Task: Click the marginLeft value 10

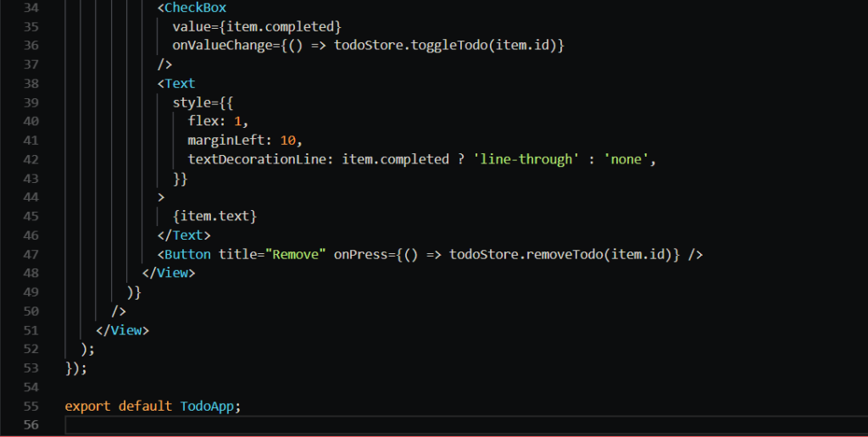Action: (289, 140)
